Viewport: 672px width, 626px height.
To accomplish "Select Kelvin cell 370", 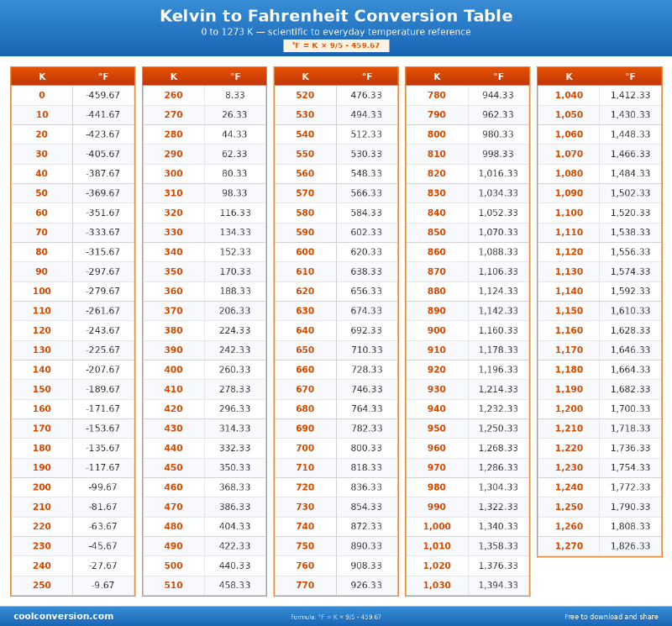I will [x=174, y=311].
